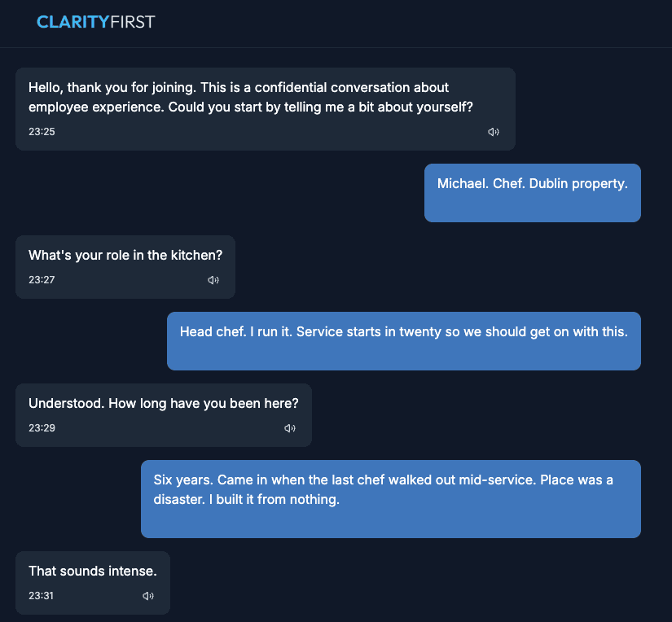
Task: Click the "What's your role in the kitchen?" text
Action: [125, 255]
